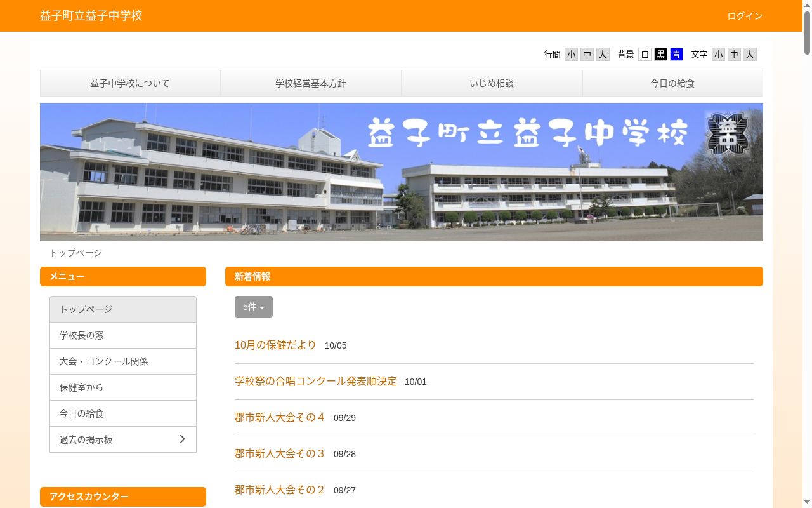
Task: Open the 5件 items-per-page dropdown
Action: pos(254,307)
